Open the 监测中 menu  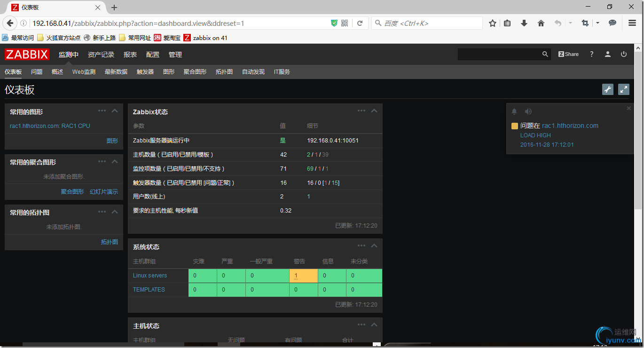(69, 54)
